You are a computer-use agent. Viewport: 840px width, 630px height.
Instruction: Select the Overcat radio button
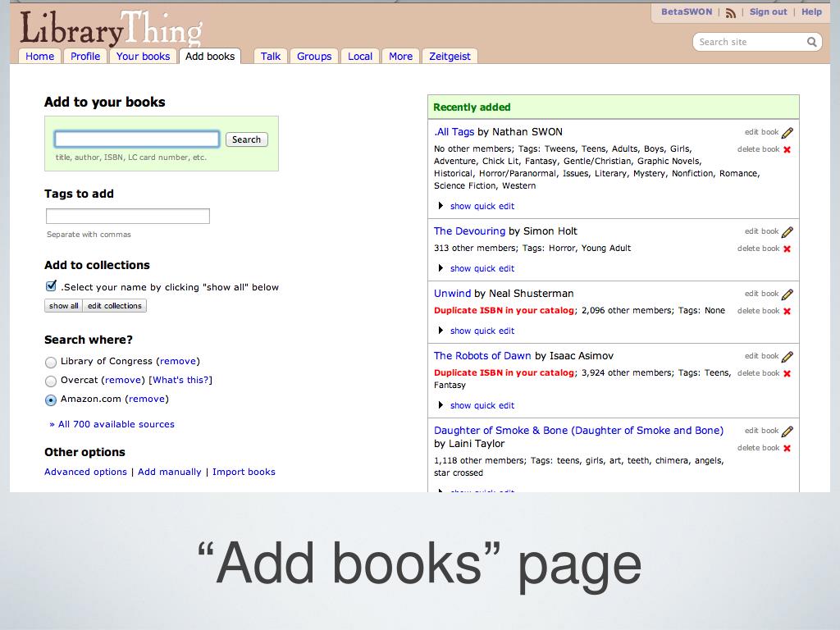(51, 381)
